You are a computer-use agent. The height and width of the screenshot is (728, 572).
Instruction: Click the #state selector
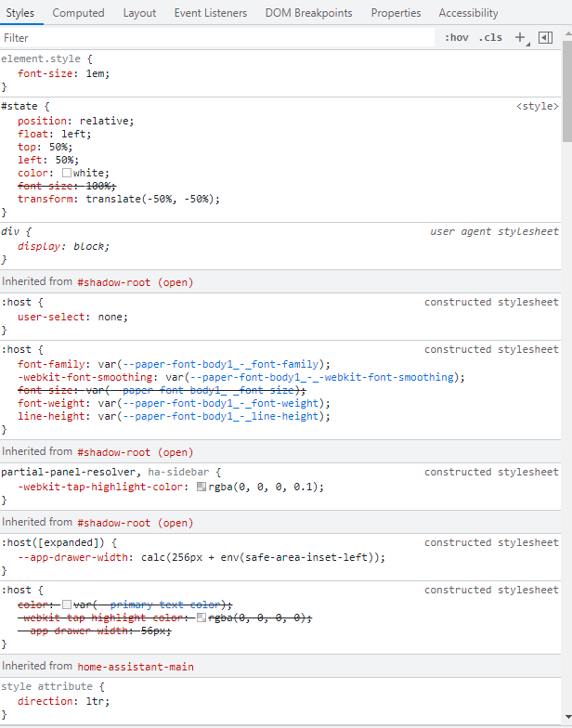(x=19, y=106)
